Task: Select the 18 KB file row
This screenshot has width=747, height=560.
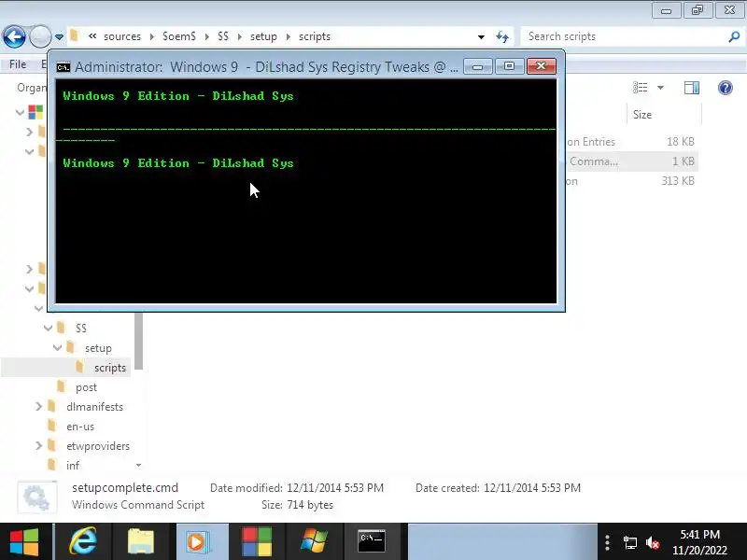Action: point(632,142)
